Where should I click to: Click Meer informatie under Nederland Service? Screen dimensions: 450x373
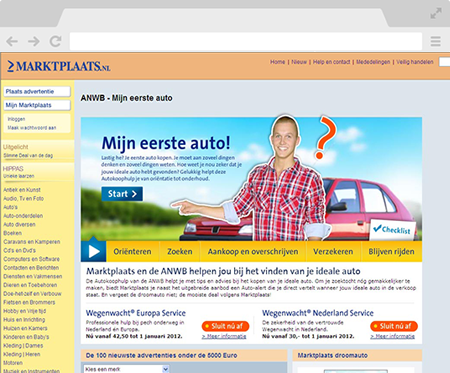pyautogui.click(x=392, y=336)
